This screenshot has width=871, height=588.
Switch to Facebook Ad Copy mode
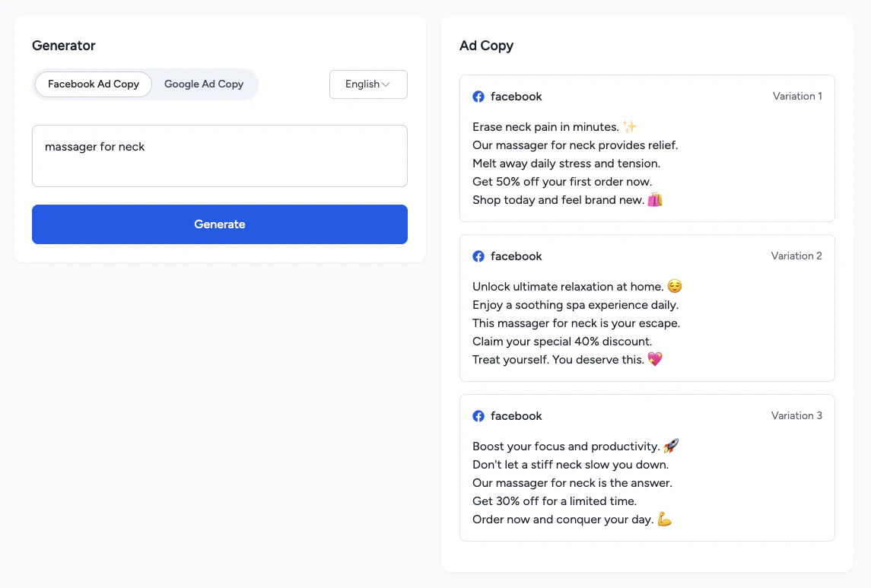[x=94, y=84]
